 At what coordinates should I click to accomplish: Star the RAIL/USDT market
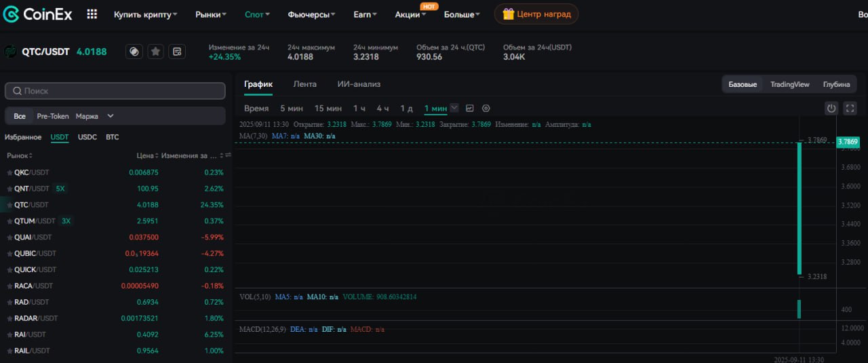[9, 351]
